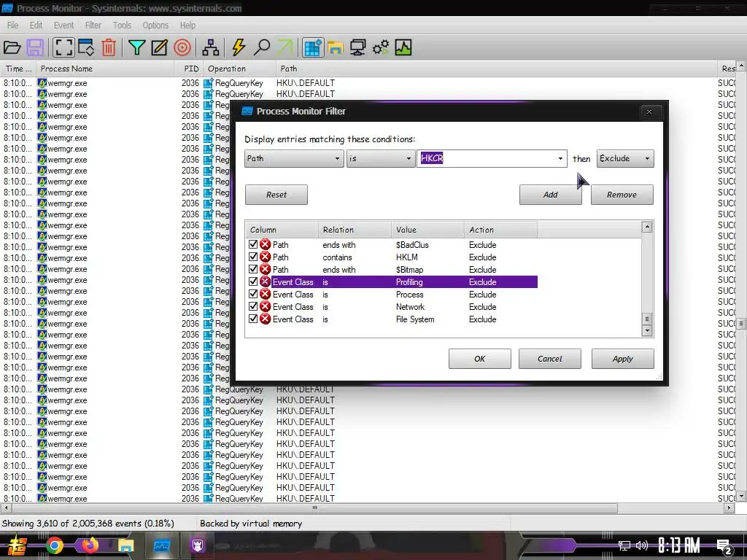Open the Tools menu
Screen dimensions: 747x560
pos(122,26)
